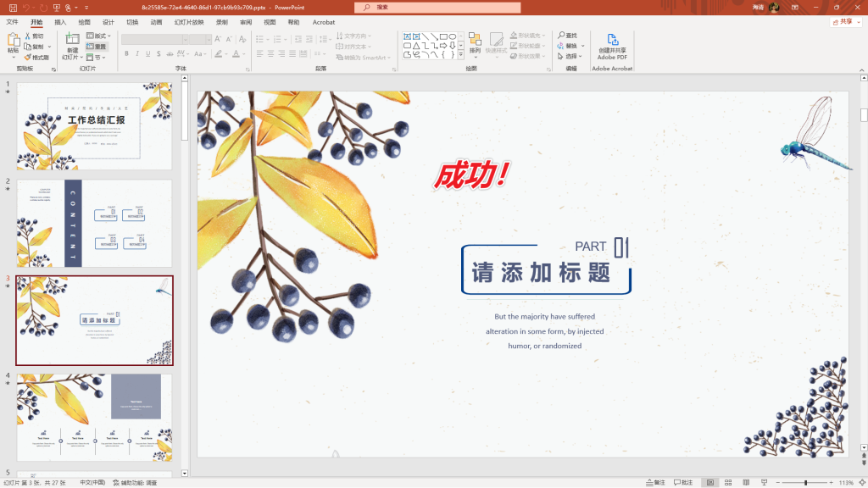Toggle bold formatting
Screen dimensions: 868x488
[125, 53]
